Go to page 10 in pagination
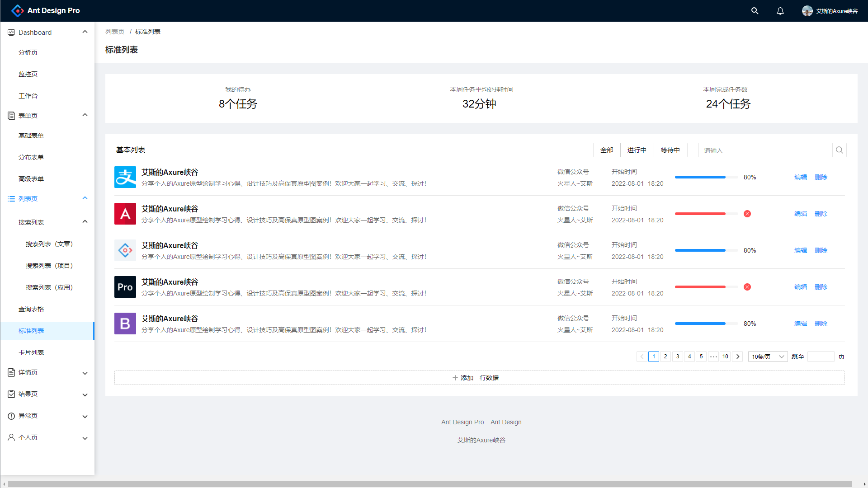Screen dimensions: 868x488 click(x=725, y=357)
